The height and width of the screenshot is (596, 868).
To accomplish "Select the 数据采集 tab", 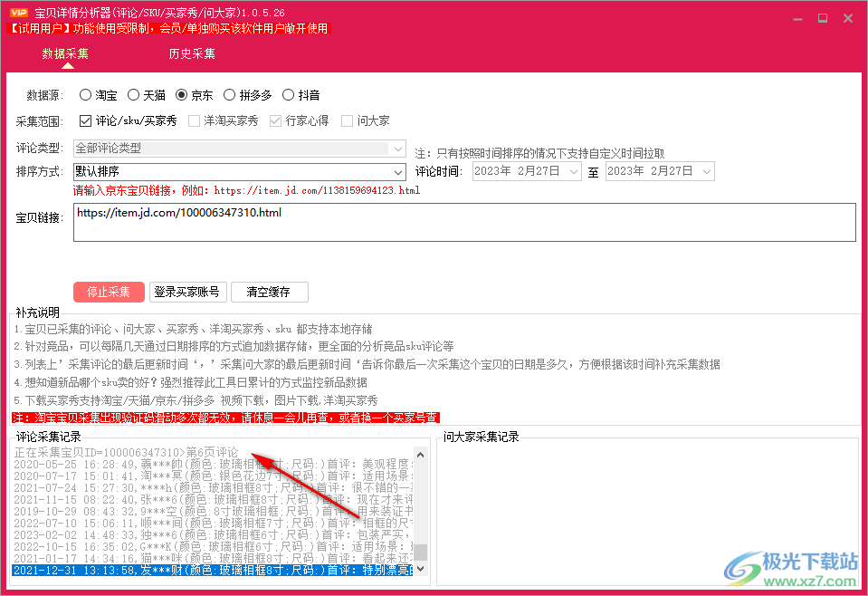I will [x=64, y=53].
